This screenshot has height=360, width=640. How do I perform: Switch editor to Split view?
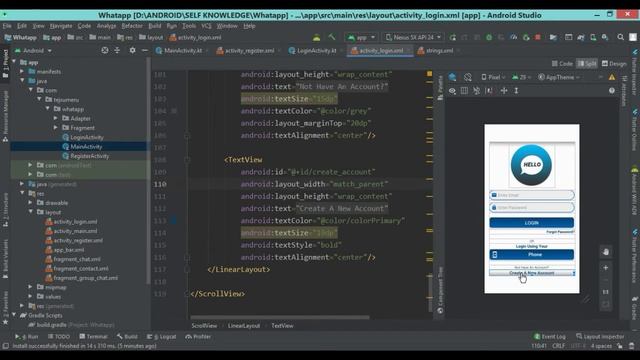587,63
